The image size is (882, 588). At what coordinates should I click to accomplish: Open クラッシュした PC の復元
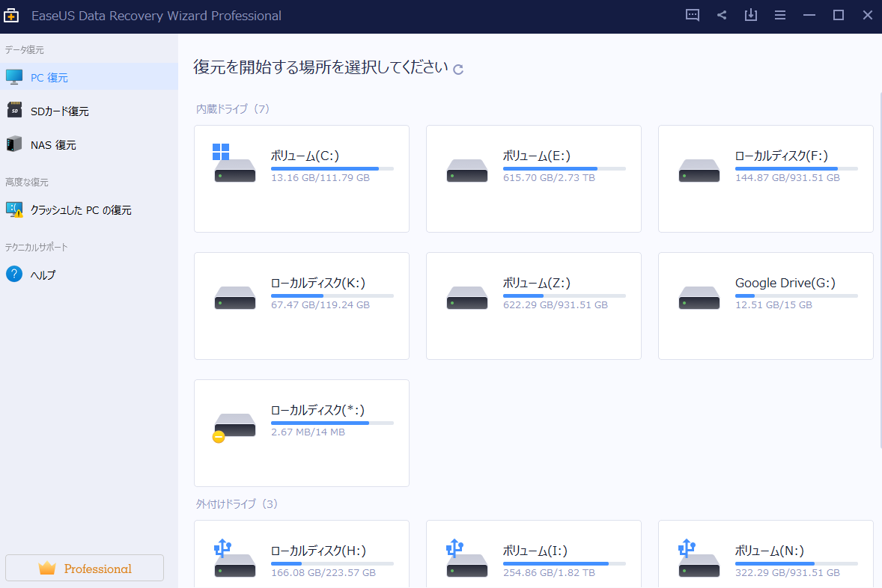89,209
